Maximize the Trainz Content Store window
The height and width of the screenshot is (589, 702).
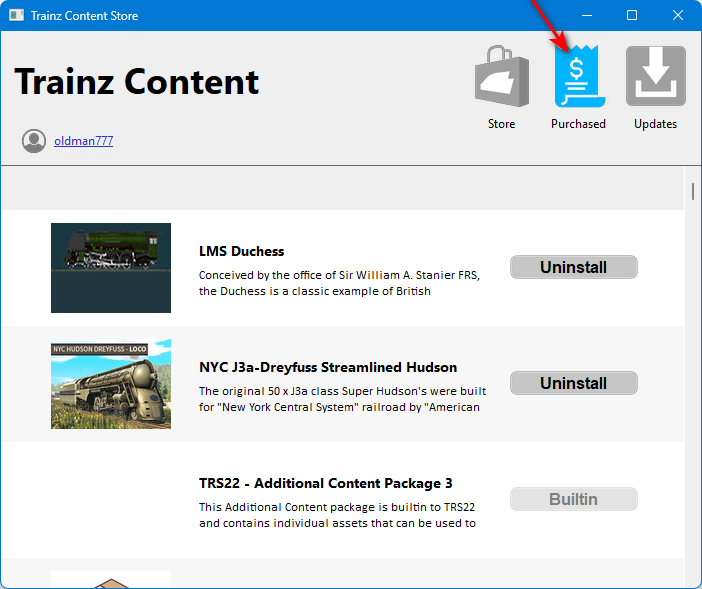point(632,15)
